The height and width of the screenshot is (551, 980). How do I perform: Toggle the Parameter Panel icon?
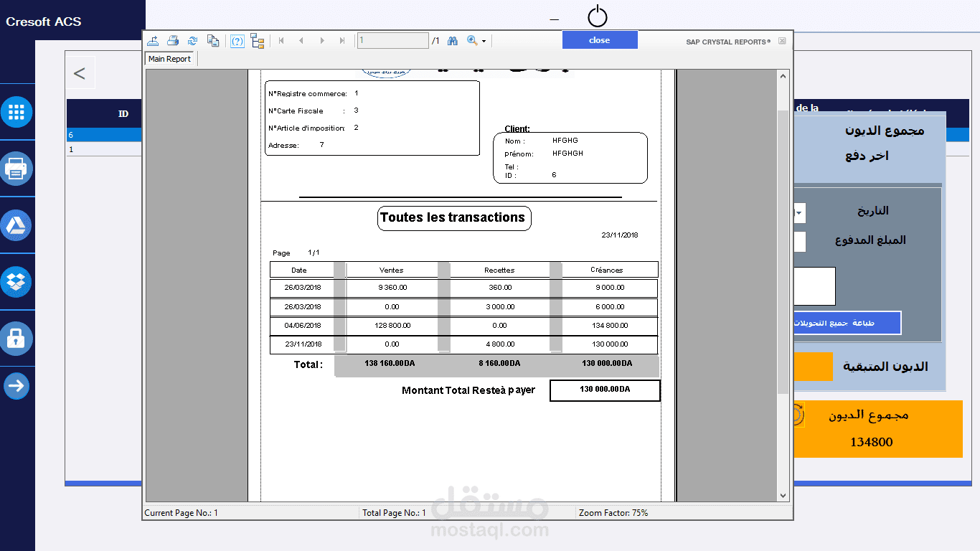(x=237, y=41)
